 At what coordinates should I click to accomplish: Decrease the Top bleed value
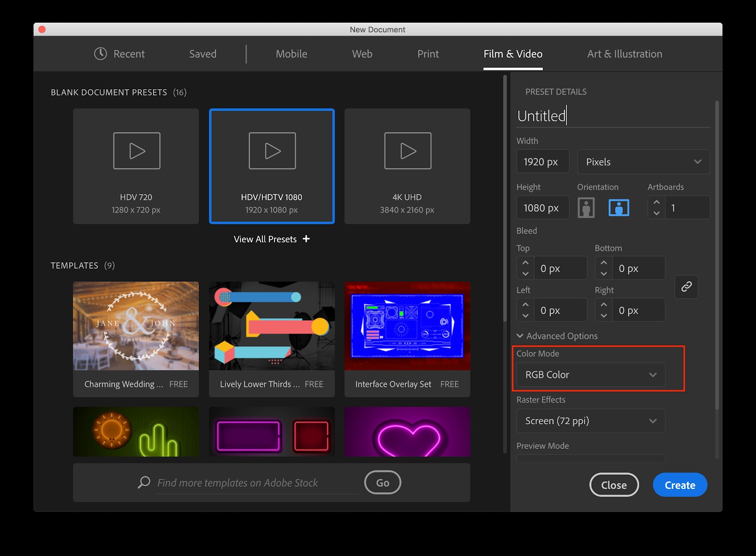[x=525, y=273]
